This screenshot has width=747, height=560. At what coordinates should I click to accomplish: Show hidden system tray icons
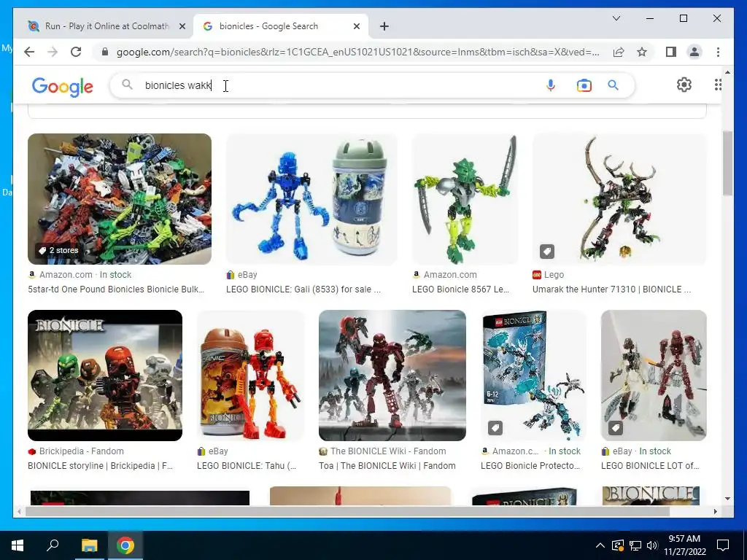[x=600, y=545]
